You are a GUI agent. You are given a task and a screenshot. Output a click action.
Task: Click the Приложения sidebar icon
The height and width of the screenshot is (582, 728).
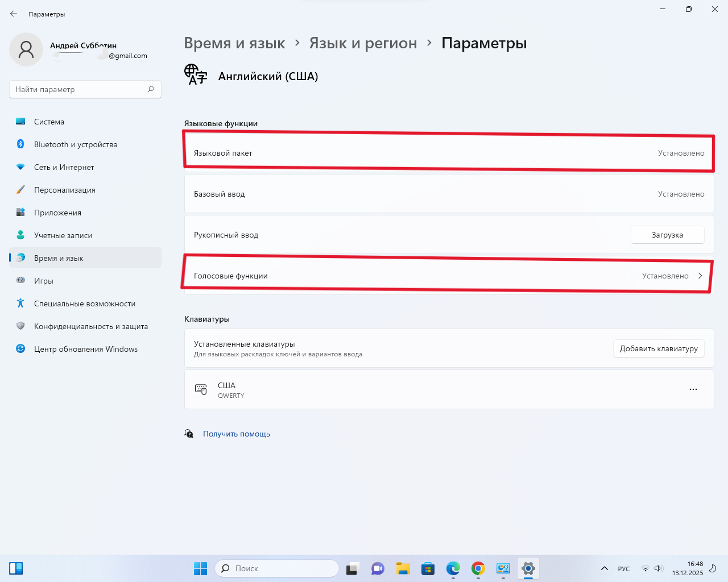(x=20, y=213)
